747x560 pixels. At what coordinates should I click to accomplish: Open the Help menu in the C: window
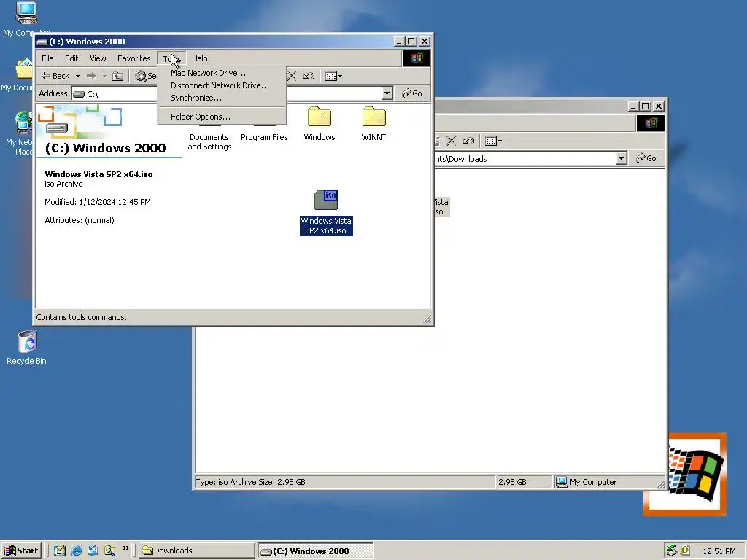(x=200, y=58)
